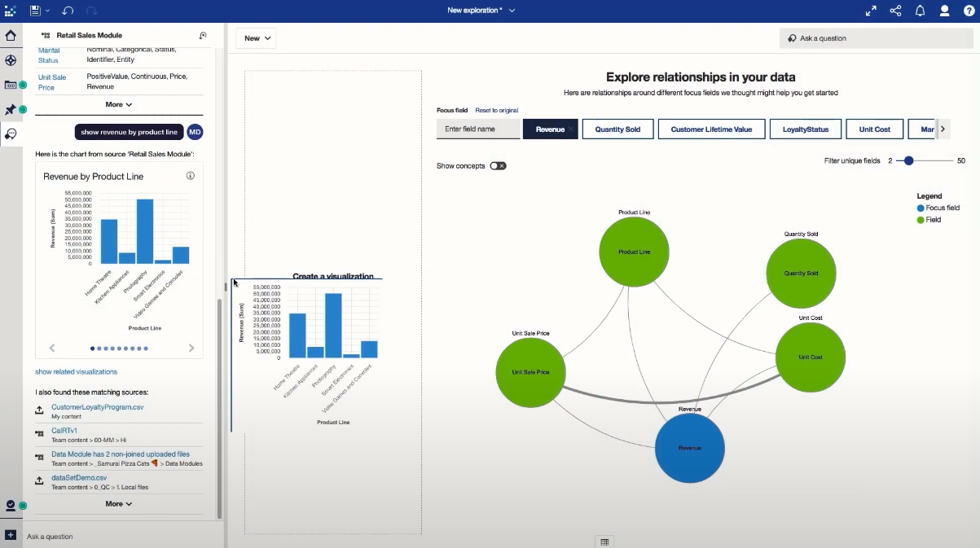Click the share icon in header
Screen dimensions: 980x548
(895, 11)
